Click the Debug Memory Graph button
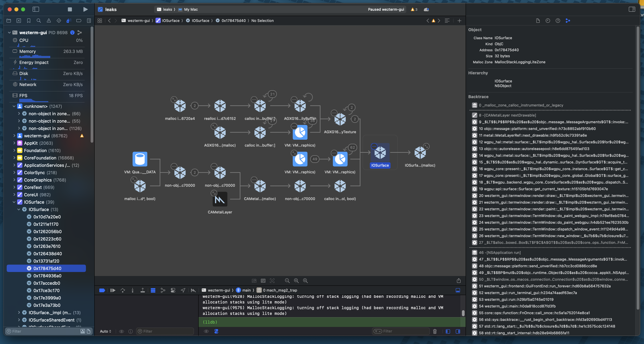Viewport: 644px width, 344px height. [163, 290]
